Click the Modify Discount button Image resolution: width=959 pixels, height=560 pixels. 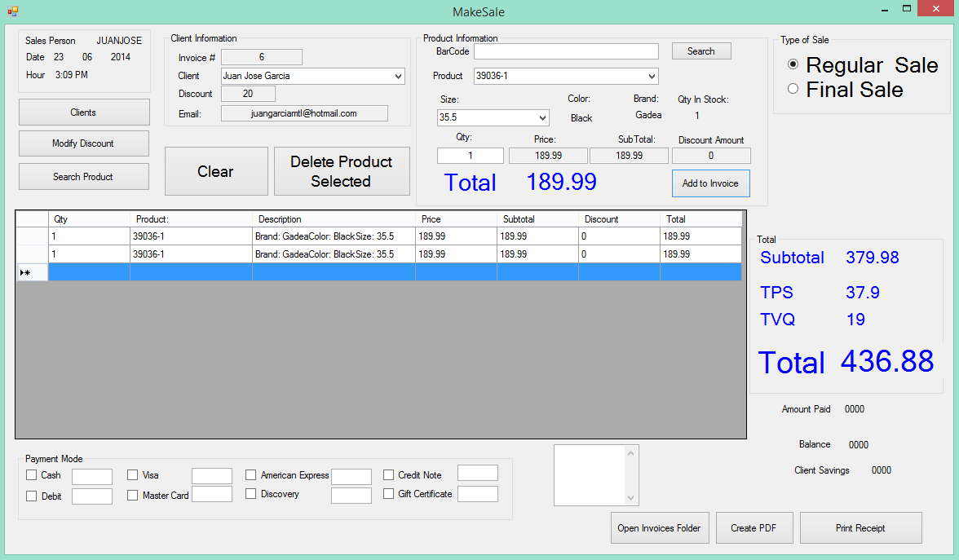point(84,143)
